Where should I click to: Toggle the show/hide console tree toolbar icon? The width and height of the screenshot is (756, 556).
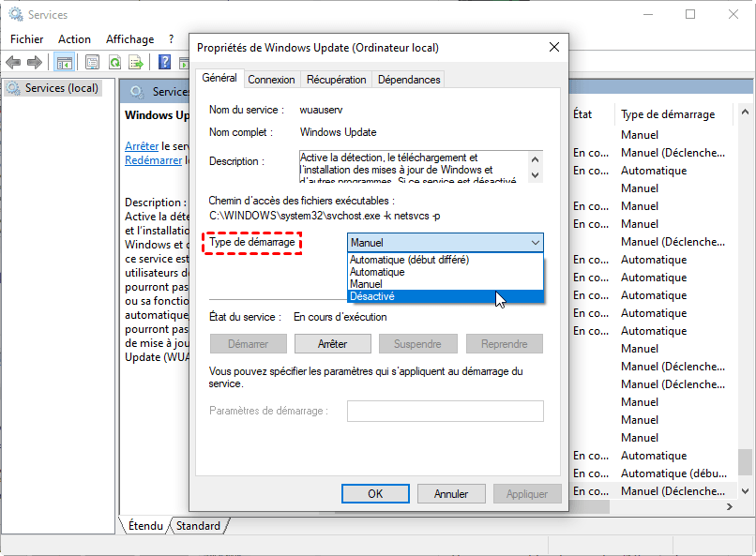tap(64, 62)
